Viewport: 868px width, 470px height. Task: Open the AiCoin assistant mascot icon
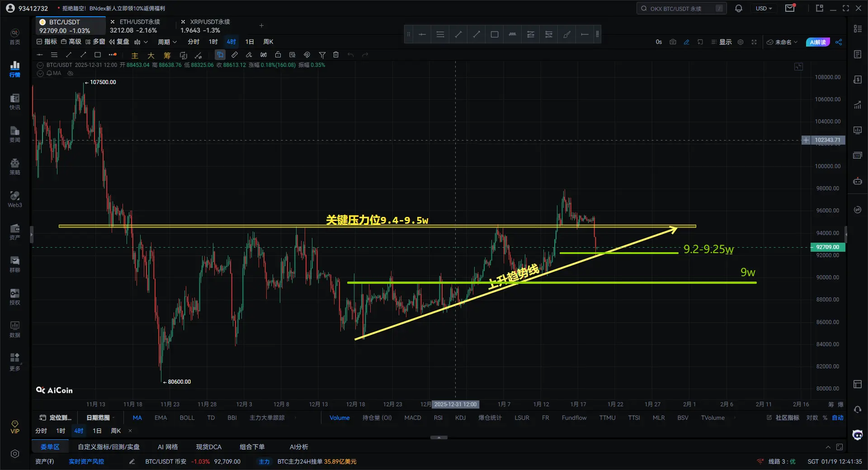tap(858, 435)
